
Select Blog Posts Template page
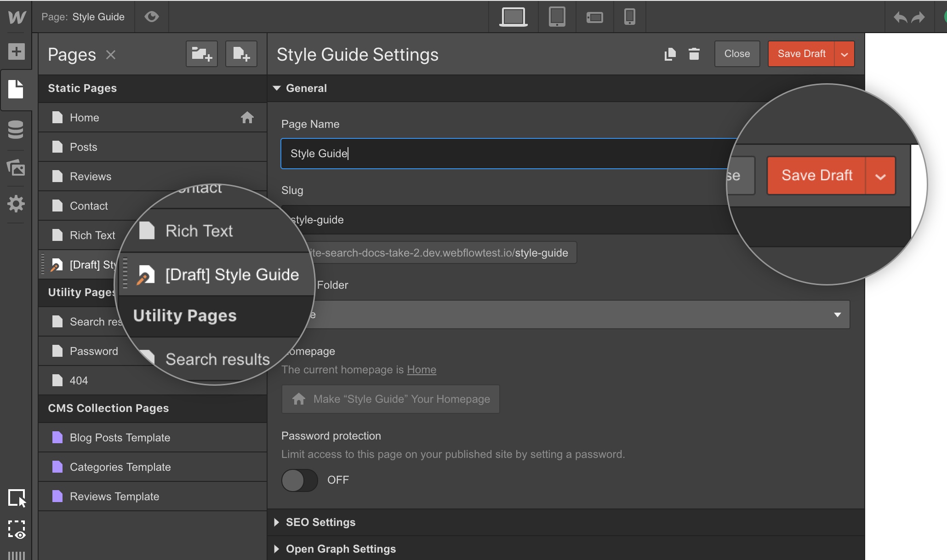click(x=120, y=438)
